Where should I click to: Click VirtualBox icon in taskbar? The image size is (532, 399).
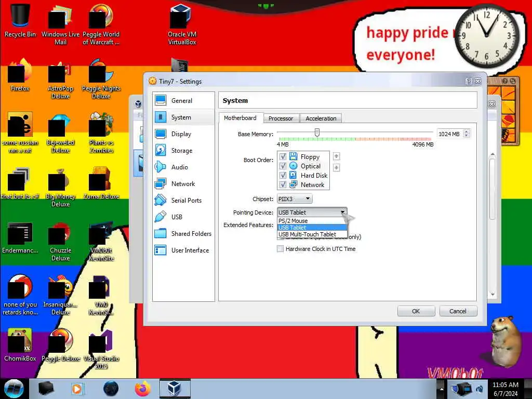(x=175, y=389)
